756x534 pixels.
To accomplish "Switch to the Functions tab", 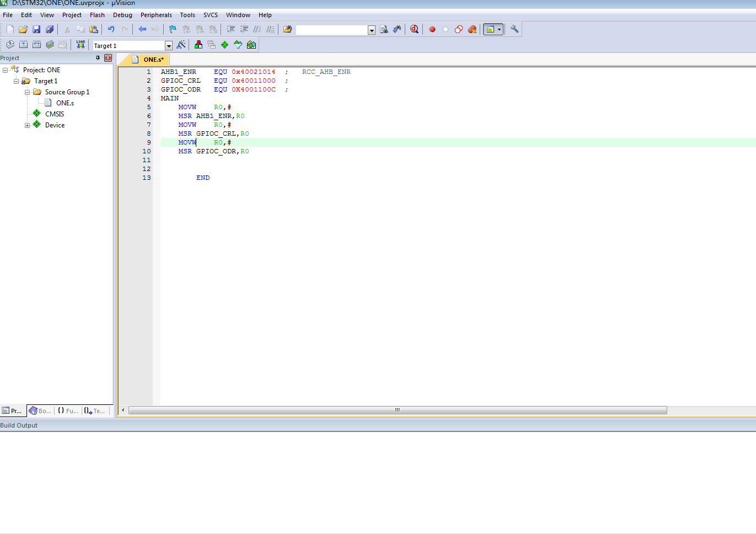I will point(68,411).
